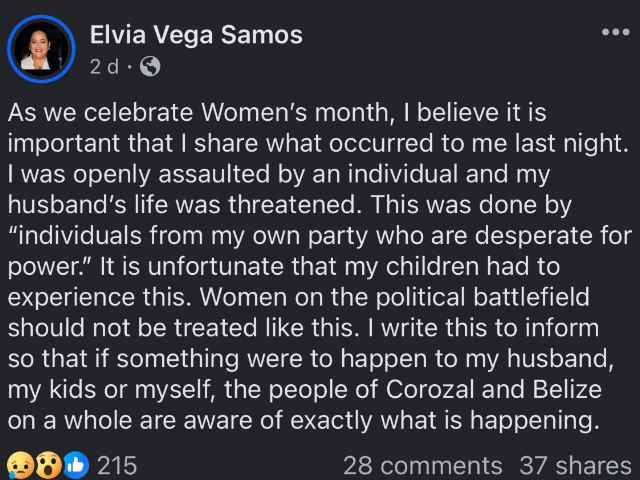Click the "2 d" post timestamp

[x=104, y=67]
